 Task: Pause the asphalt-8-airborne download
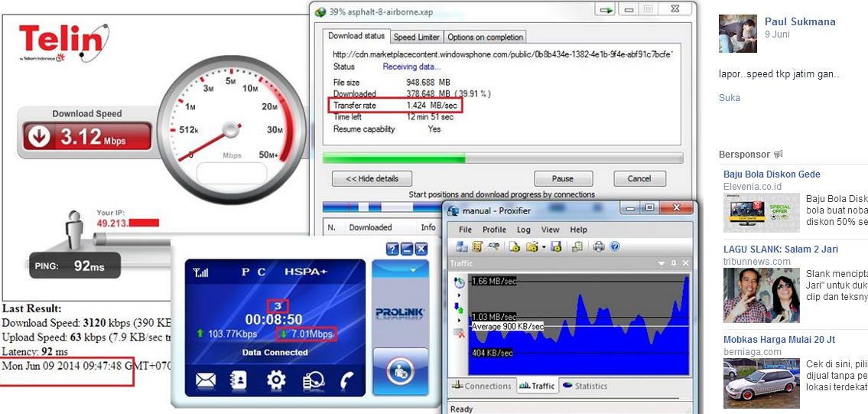[x=563, y=178]
